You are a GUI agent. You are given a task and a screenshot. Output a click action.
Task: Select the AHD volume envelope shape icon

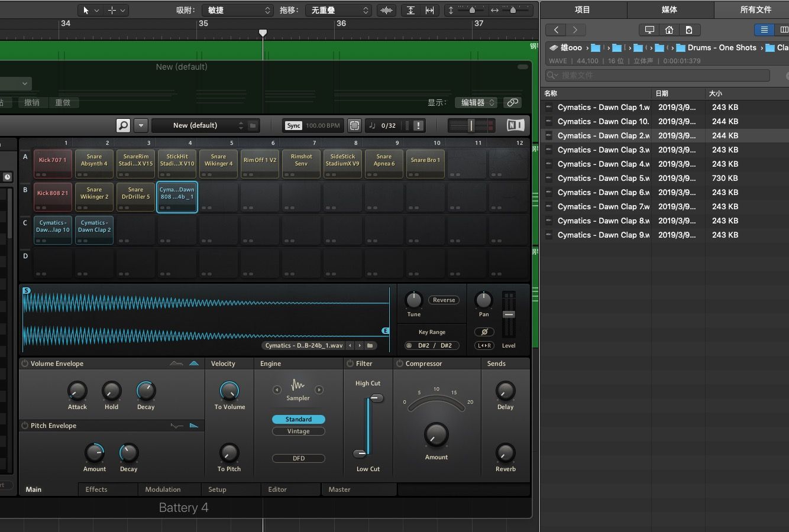pos(176,364)
